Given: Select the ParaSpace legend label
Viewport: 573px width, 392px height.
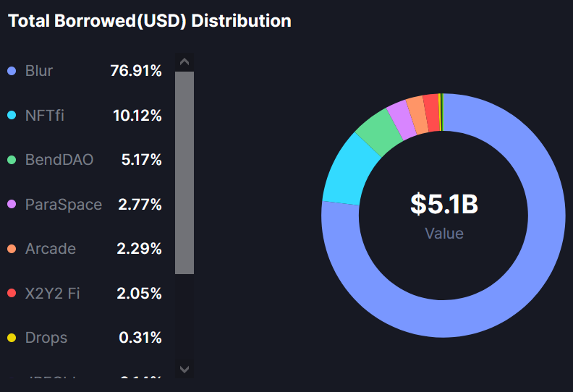Looking at the screenshot, I should pyautogui.click(x=64, y=205).
